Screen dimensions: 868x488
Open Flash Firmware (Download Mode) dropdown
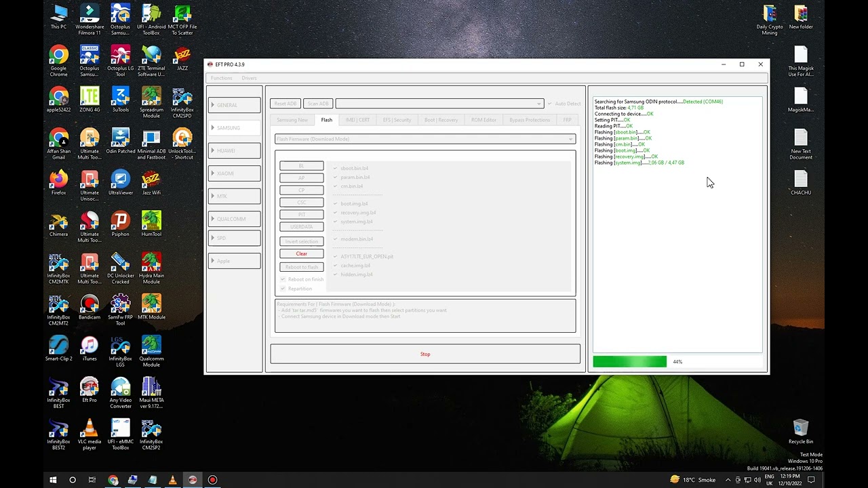[425, 139]
